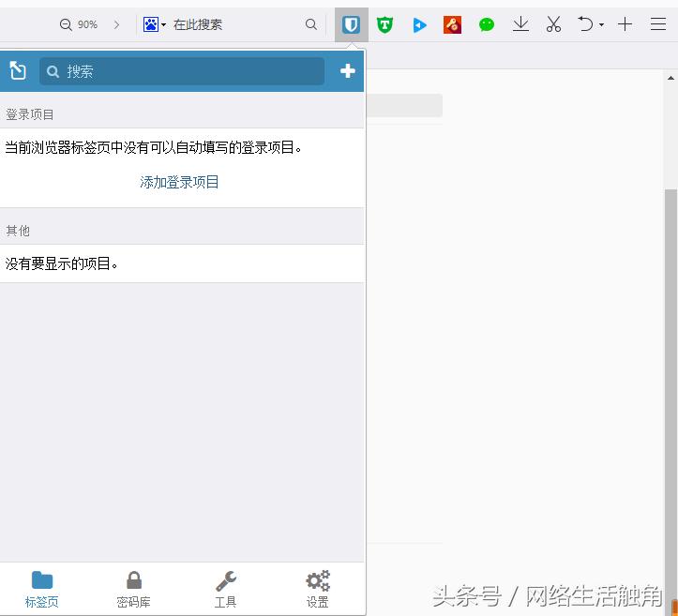Image resolution: width=678 pixels, height=616 pixels.
Task: Switch to the 密码库 vault tab
Action: [x=133, y=589]
